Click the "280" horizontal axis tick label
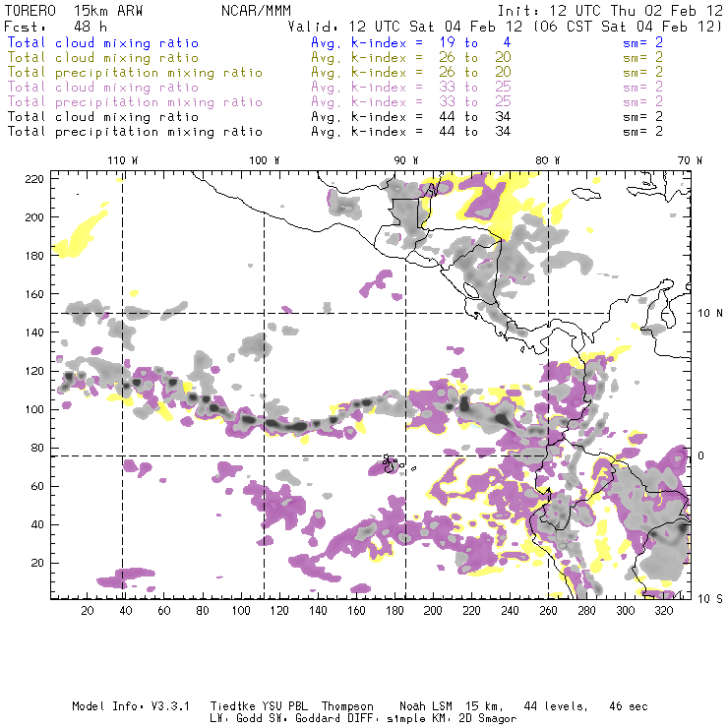The width and height of the screenshot is (728, 728). click(x=587, y=611)
